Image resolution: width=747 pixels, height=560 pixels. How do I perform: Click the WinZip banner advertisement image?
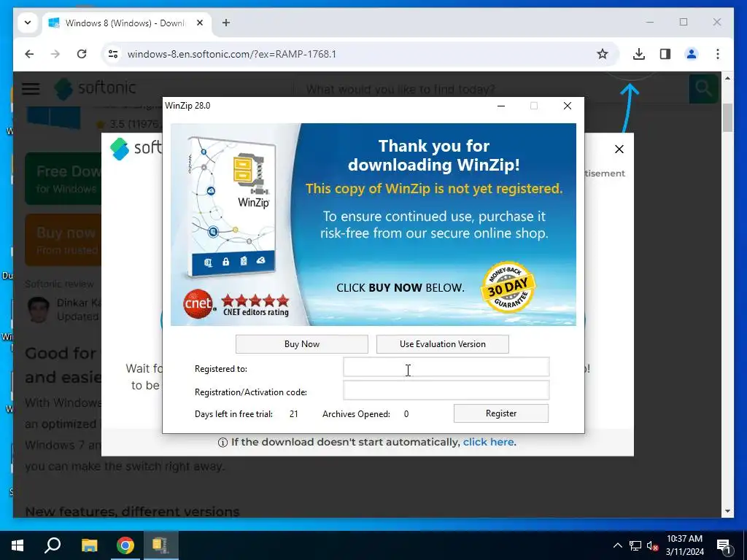tap(373, 225)
